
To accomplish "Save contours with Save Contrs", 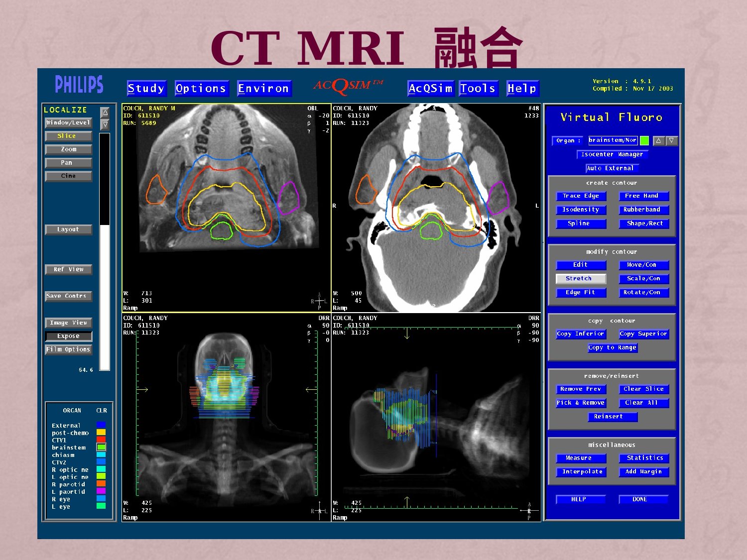I will click(x=68, y=296).
